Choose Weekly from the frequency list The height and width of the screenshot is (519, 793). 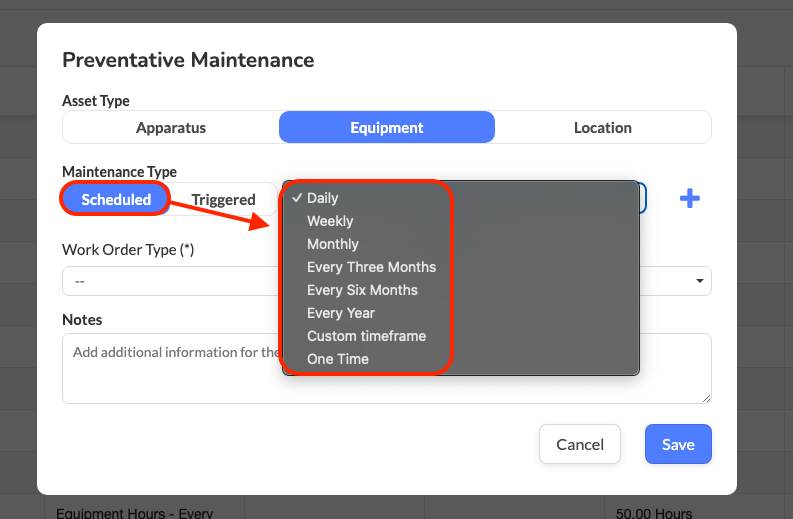330,221
